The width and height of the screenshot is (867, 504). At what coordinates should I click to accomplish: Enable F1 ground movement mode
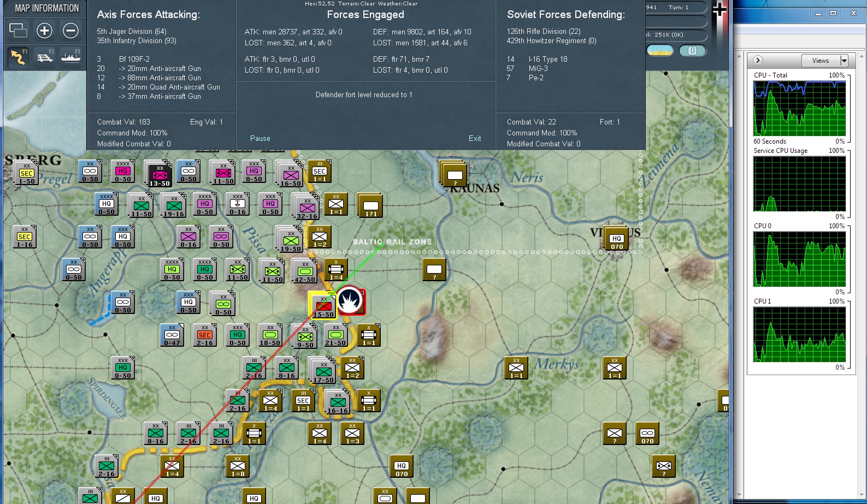(18, 56)
